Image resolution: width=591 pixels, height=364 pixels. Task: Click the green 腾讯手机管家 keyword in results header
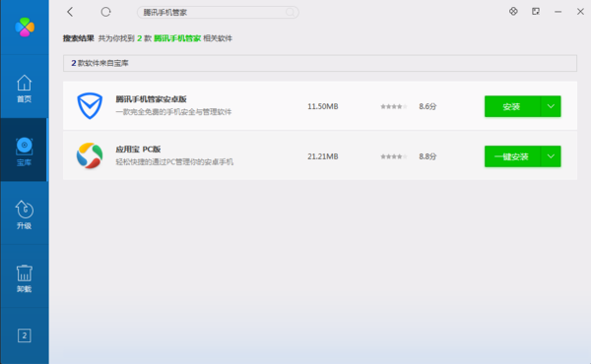177,38
